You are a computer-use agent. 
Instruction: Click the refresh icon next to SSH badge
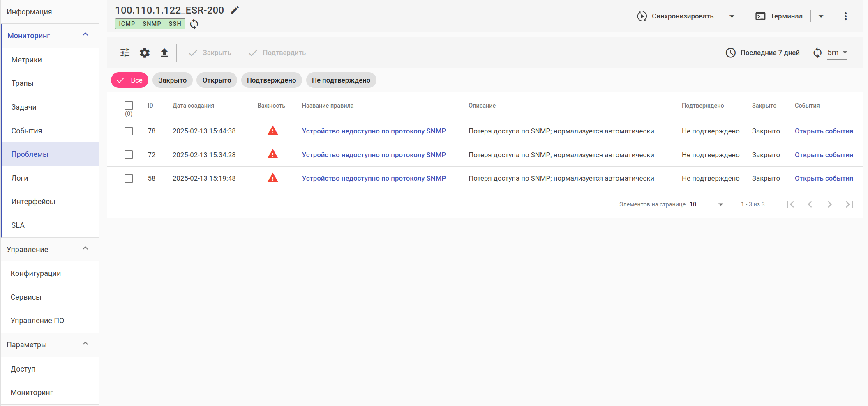[x=194, y=24]
